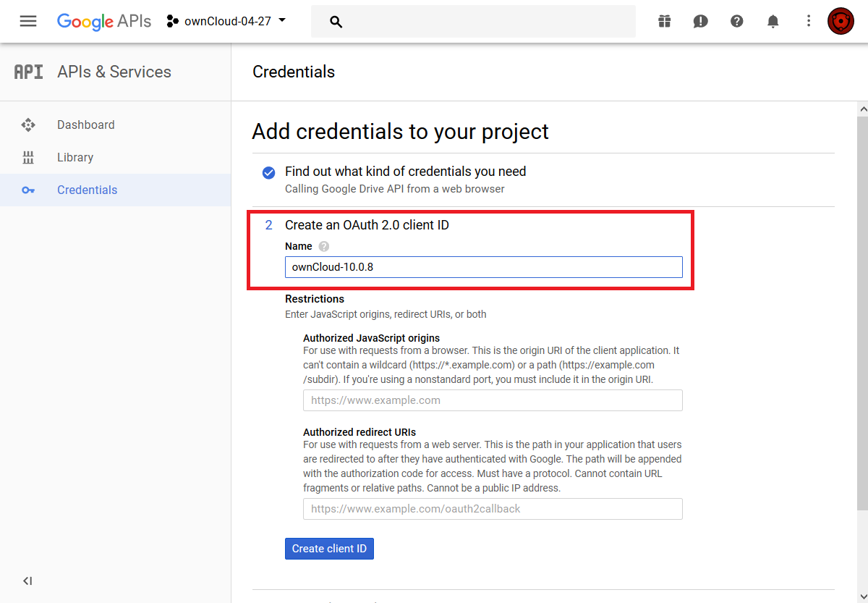Open the Google apps grid launcher
This screenshot has height=603, width=868.
click(664, 21)
